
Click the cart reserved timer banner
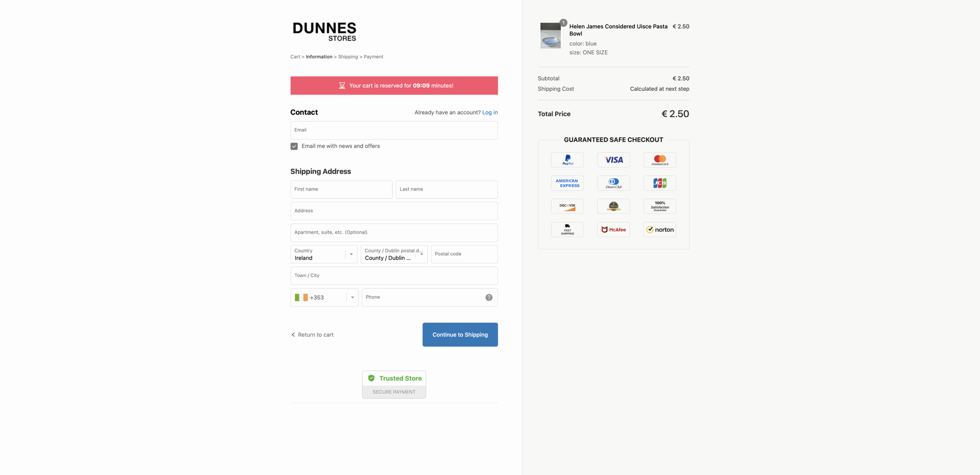[394, 86]
